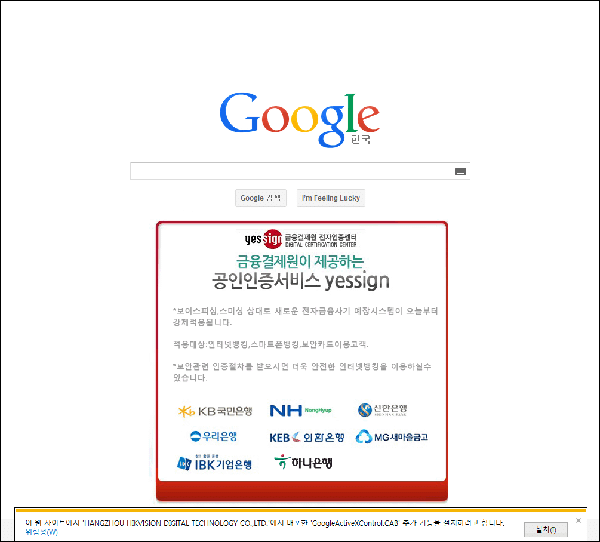The height and width of the screenshot is (542, 600).
Task: Click the red bottom bar of the yessign banner
Action: (x=302, y=491)
